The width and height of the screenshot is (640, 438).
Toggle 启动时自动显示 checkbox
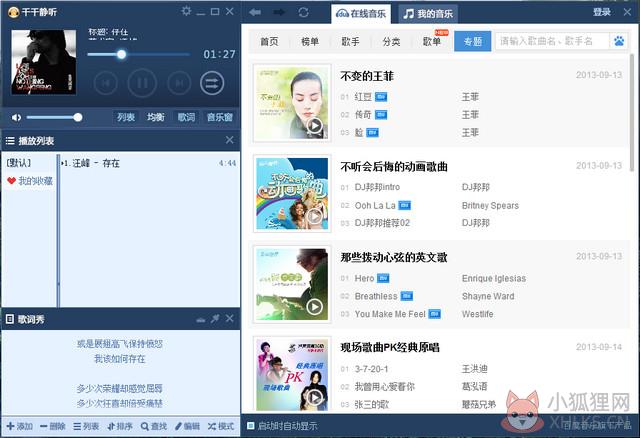(251, 426)
